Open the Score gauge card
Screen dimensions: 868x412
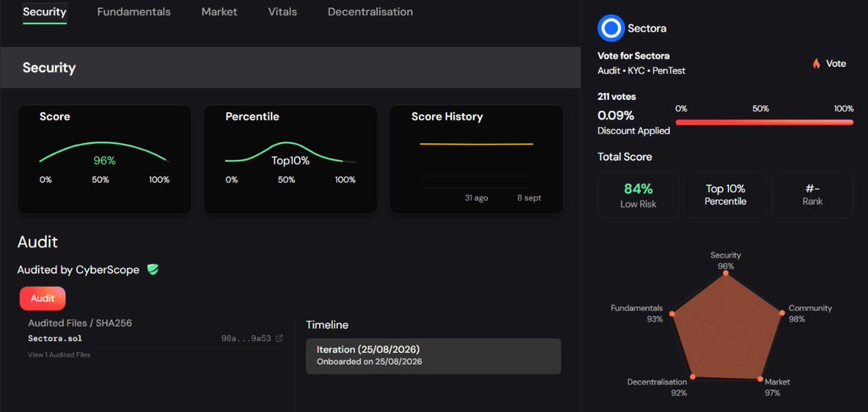coord(104,159)
